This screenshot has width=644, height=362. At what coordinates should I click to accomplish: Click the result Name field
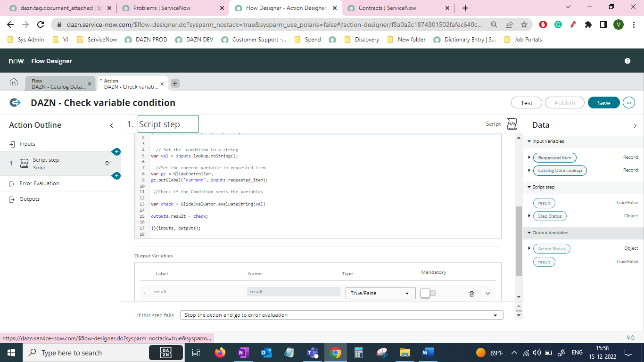click(294, 292)
